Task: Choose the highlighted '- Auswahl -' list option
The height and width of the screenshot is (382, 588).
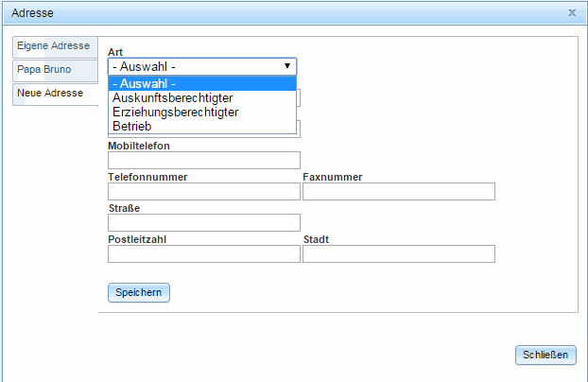Action: 202,83
